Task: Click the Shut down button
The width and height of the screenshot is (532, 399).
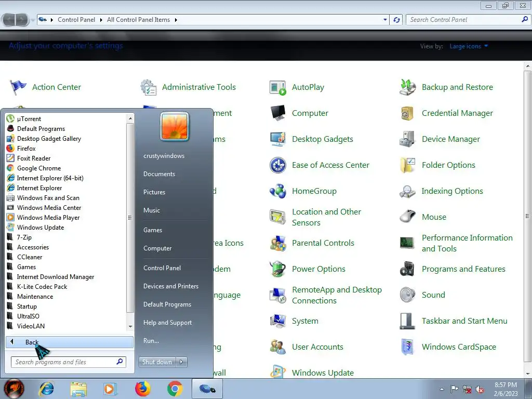Action: (157, 362)
